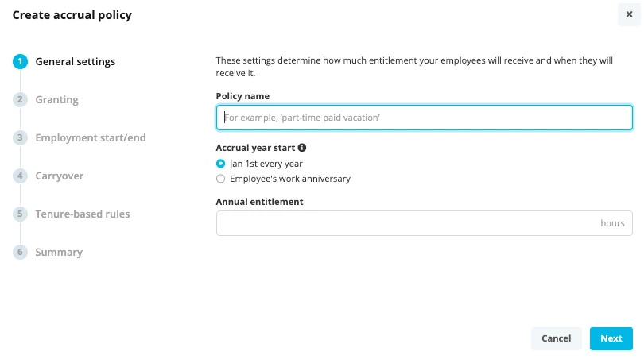Select Jan 1st every year option
Screen dimensions: 644x359
point(220,164)
